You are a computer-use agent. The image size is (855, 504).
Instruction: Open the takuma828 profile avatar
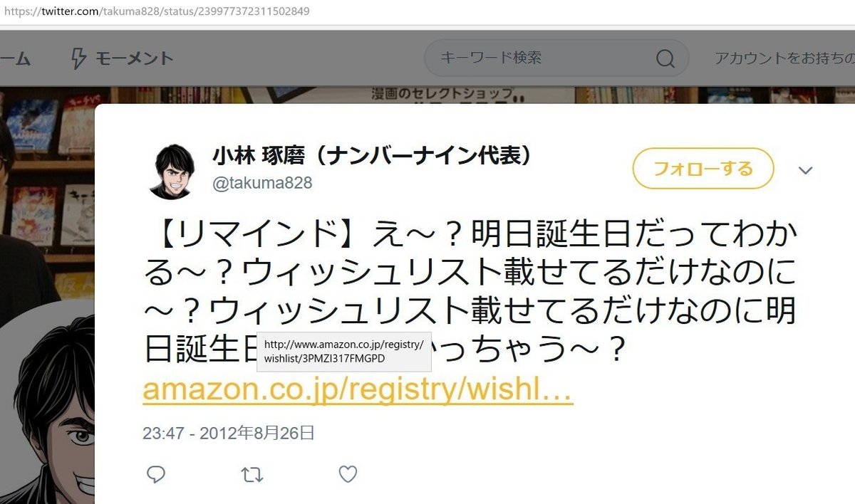tap(172, 171)
